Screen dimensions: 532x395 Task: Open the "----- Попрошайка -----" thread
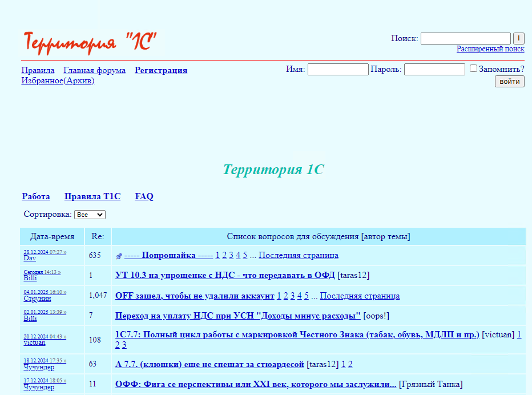tap(168, 255)
